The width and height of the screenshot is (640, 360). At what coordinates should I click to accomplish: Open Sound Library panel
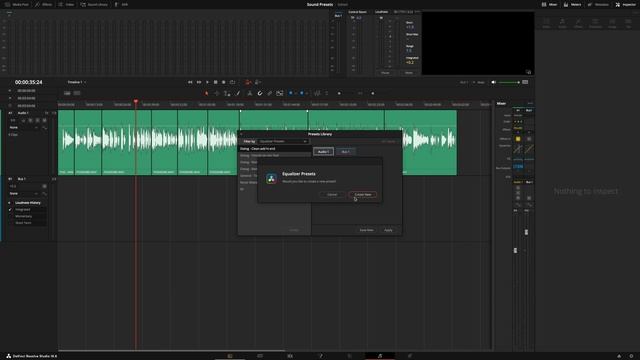[x=94, y=4]
